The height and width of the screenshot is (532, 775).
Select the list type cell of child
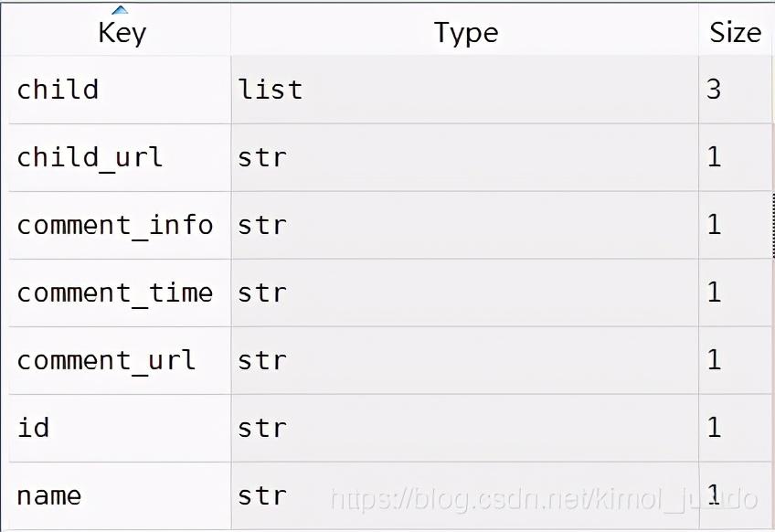(465, 90)
